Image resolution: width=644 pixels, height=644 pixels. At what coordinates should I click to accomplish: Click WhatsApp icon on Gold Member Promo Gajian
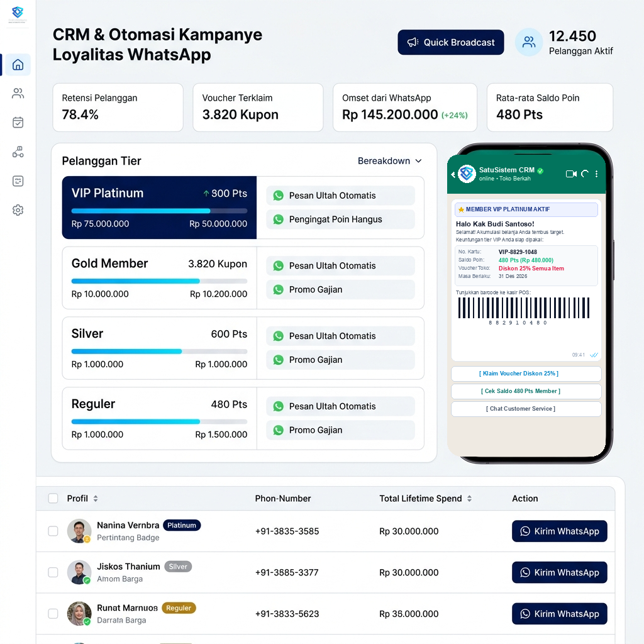tap(279, 289)
